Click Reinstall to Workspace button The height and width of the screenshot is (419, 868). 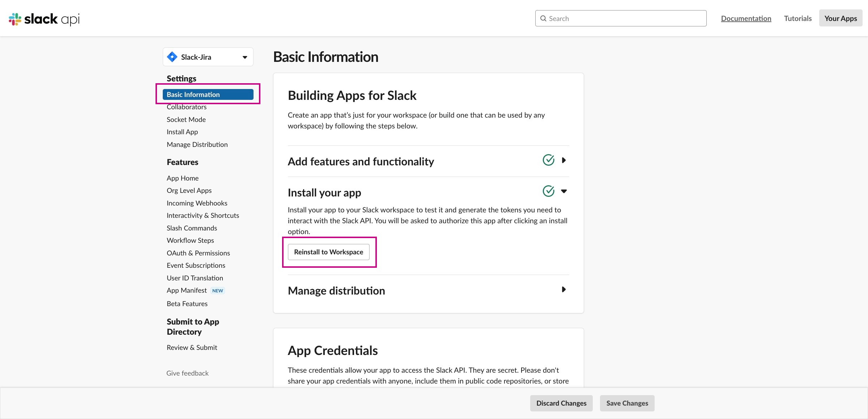(328, 252)
